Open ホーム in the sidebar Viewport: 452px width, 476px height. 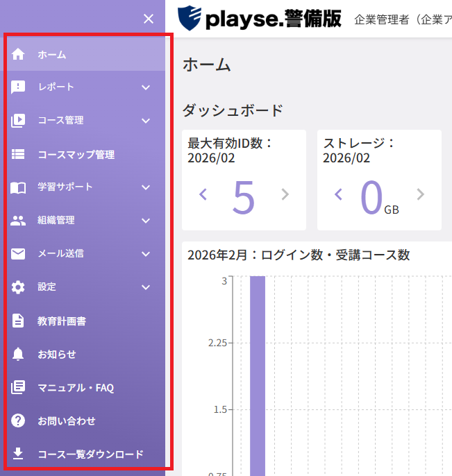tap(83, 55)
